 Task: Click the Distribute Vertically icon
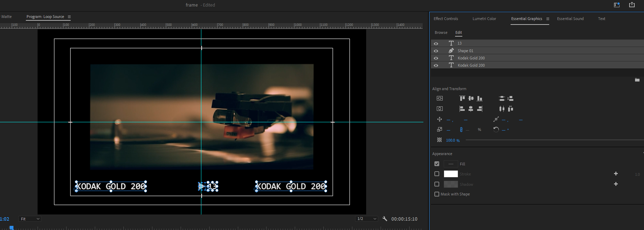coord(502,98)
